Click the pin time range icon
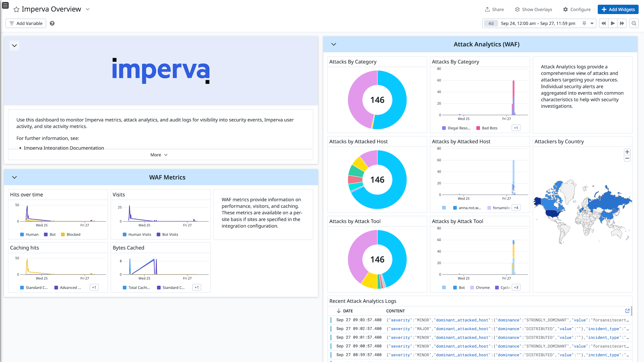This screenshot has width=644, height=362. (584, 23)
